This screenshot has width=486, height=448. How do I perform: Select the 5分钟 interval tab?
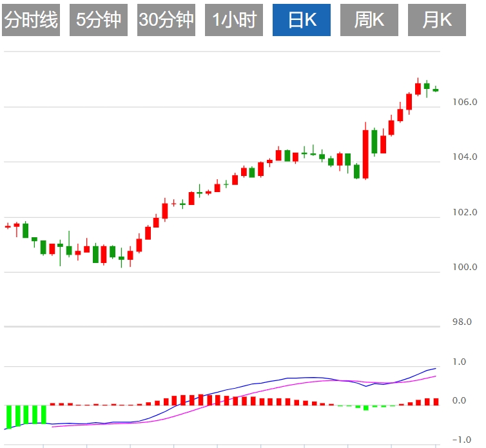point(98,20)
